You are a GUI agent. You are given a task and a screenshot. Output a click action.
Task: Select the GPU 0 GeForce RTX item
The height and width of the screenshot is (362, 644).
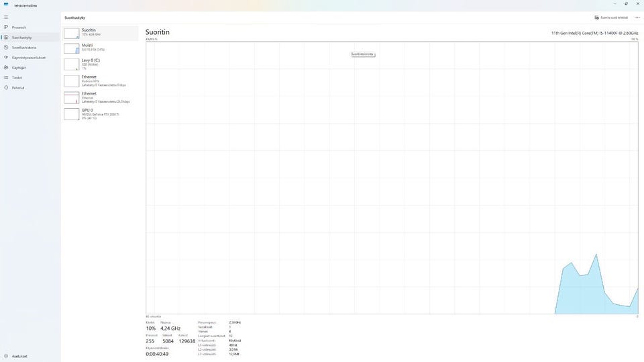pyautogui.click(x=101, y=114)
